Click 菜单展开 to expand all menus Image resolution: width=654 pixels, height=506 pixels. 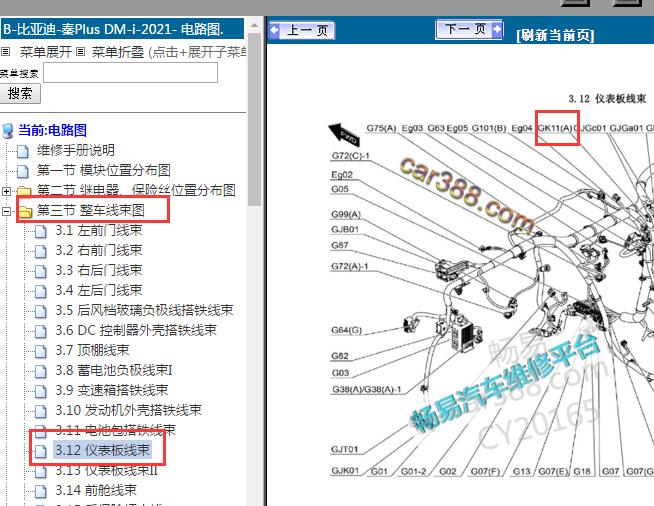[46, 52]
